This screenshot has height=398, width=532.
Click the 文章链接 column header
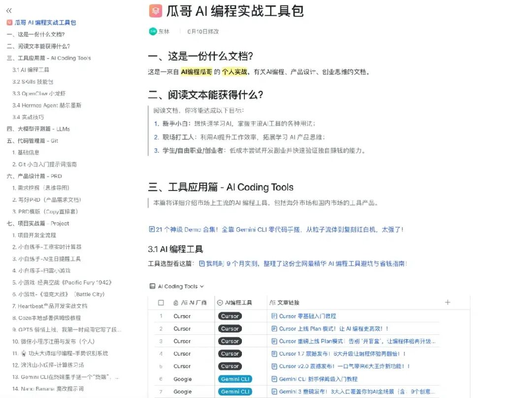(x=288, y=303)
